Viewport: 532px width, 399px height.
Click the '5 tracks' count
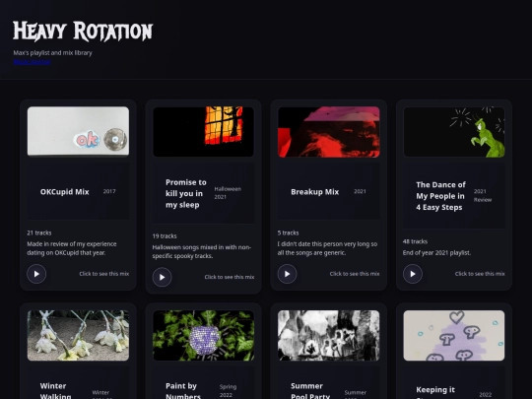coord(288,233)
